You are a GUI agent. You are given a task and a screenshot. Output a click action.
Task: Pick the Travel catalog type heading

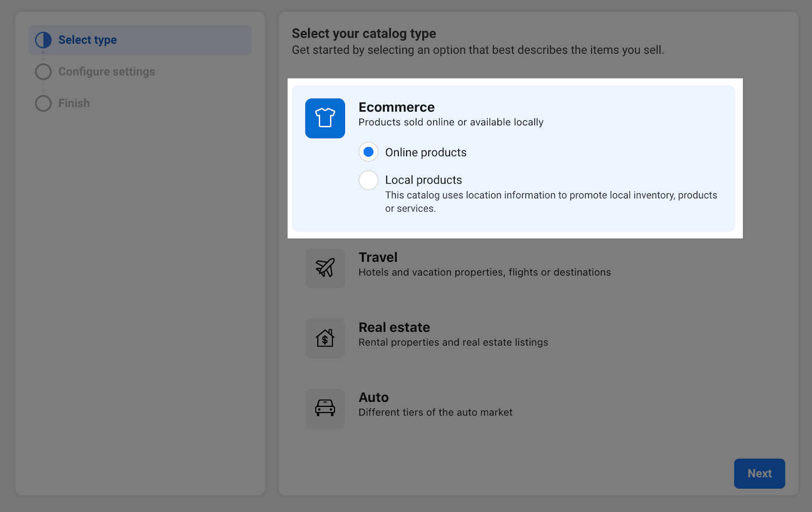point(378,257)
